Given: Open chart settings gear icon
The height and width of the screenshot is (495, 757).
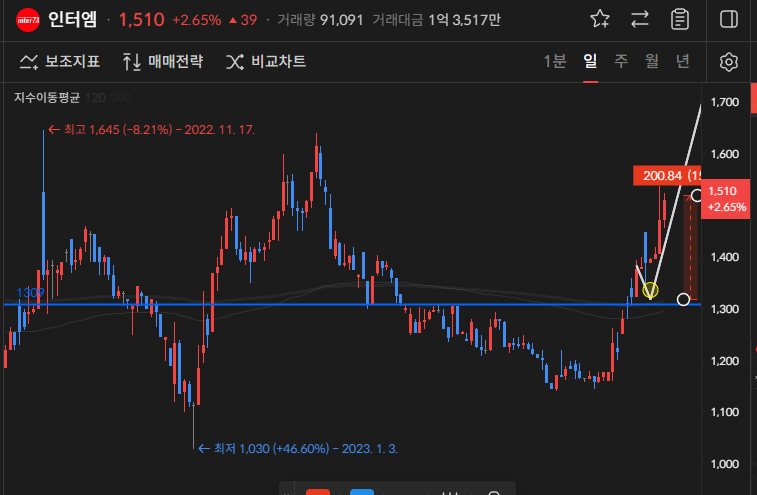Looking at the screenshot, I should tap(729, 62).
